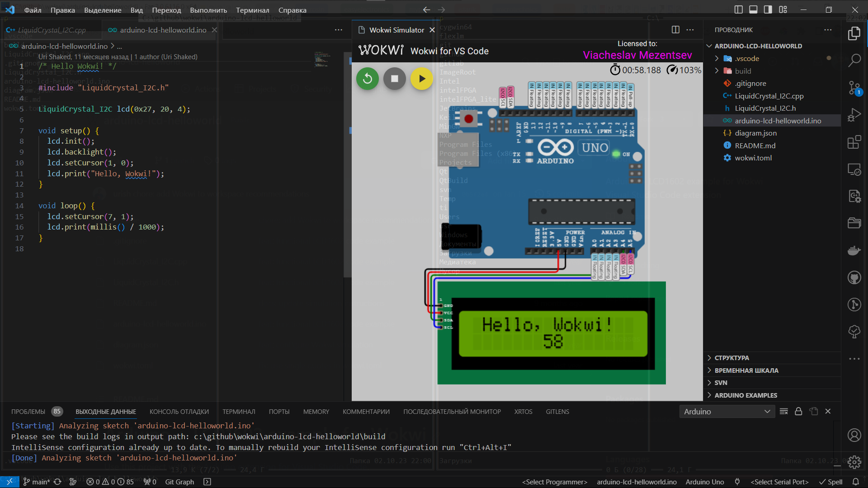868x488 pixels.
Task: Open Explorer panel more actions menu
Action: point(828,30)
